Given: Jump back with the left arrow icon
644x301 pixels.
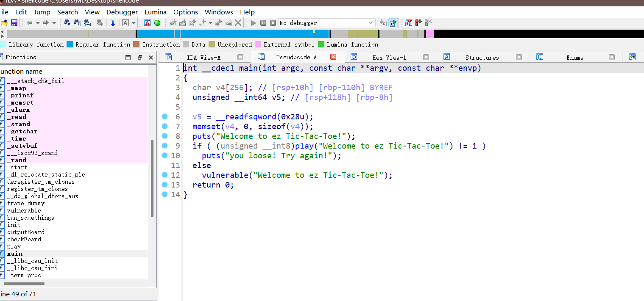Looking at the screenshot, I should pos(30,23).
